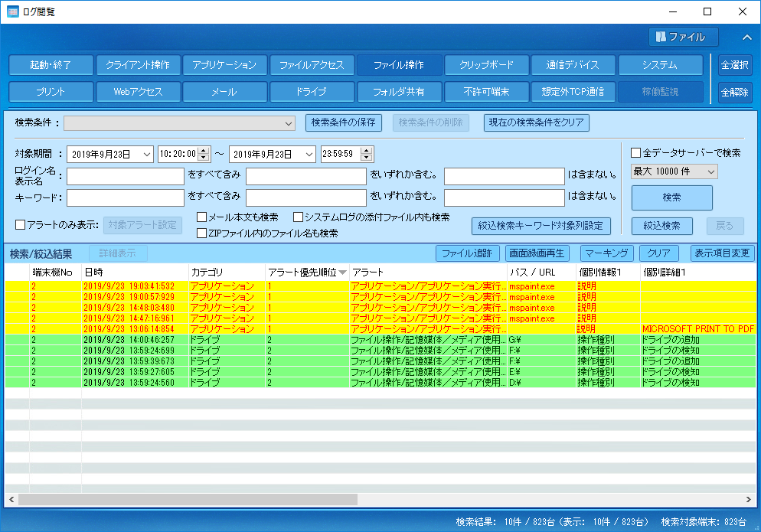Sort by 日時 column header
761x532 pixels.
point(135,273)
